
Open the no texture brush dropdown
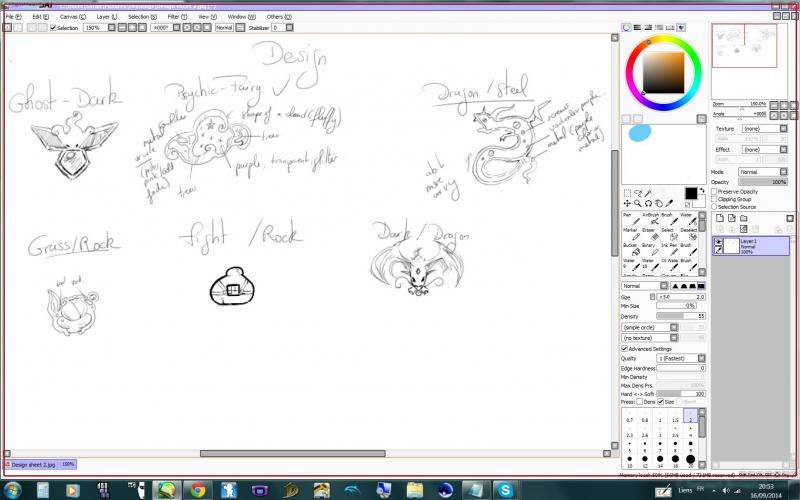pyautogui.click(x=650, y=338)
